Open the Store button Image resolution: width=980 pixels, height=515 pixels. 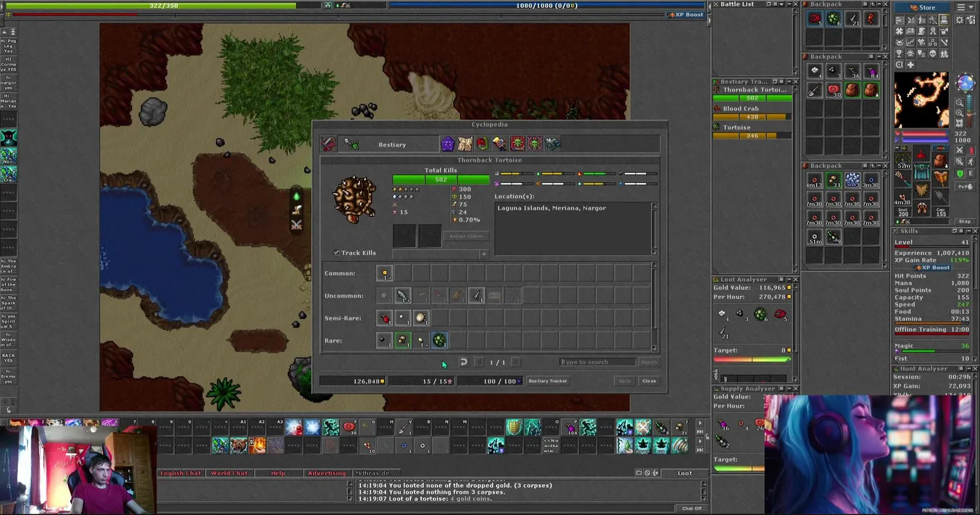click(921, 7)
